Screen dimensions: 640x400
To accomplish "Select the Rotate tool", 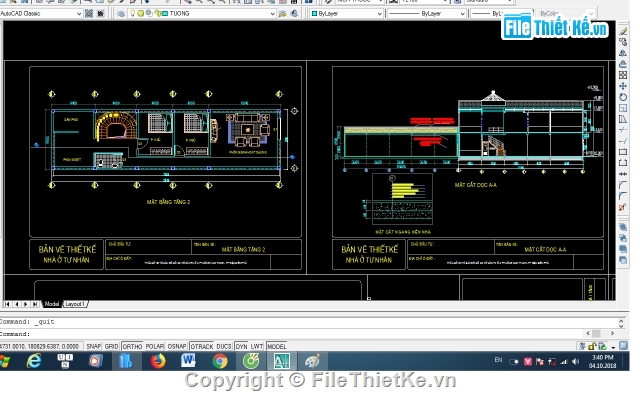I will (x=623, y=97).
